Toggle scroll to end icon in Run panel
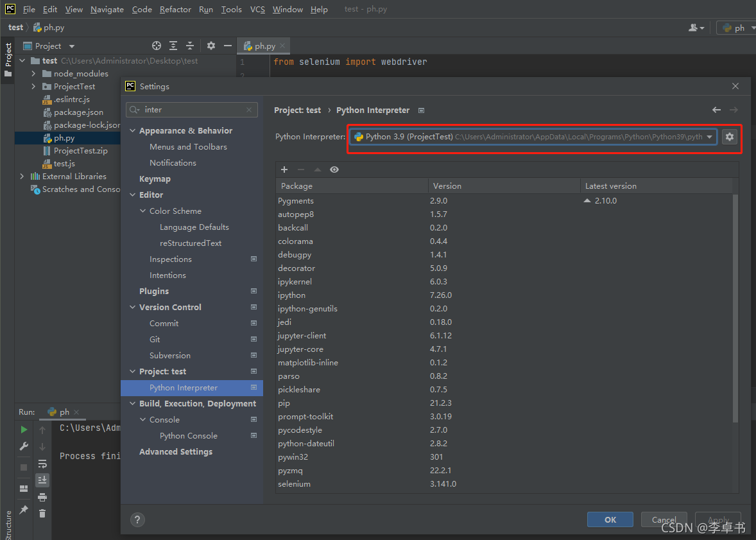The height and width of the screenshot is (540, 756). click(42, 480)
